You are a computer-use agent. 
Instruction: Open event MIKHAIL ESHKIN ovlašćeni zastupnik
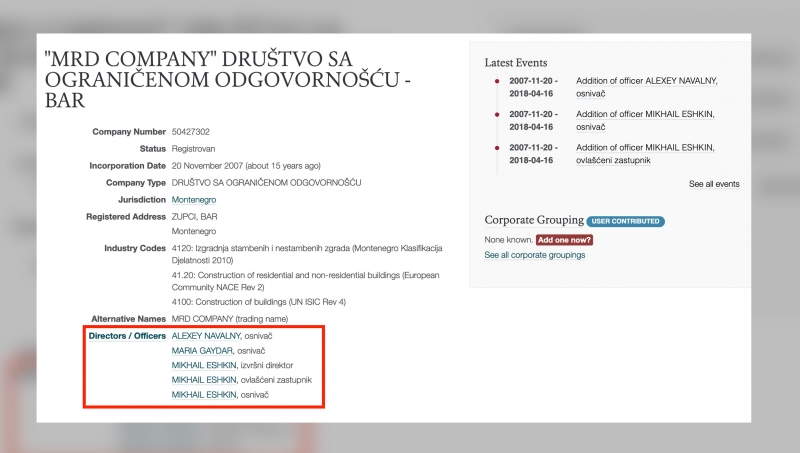(x=645, y=154)
